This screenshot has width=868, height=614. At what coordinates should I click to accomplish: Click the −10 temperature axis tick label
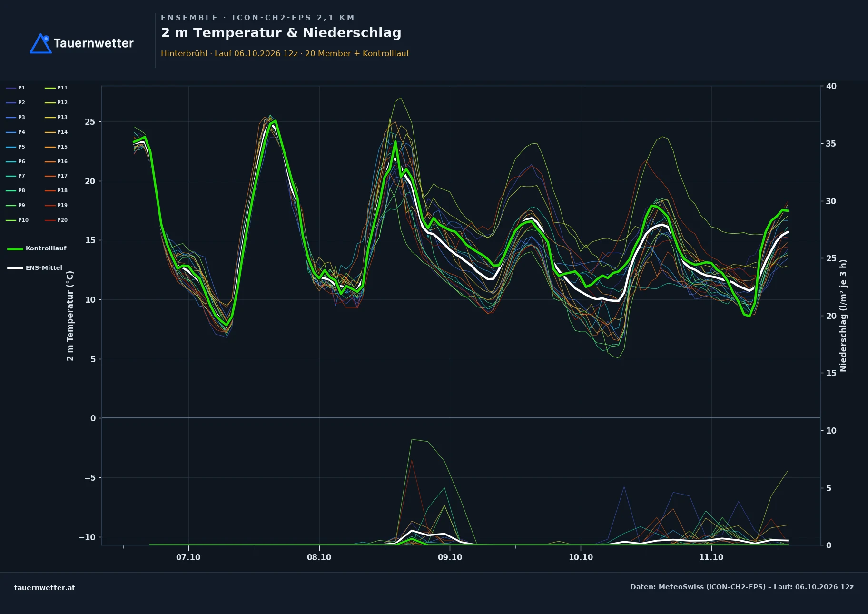(x=87, y=537)
